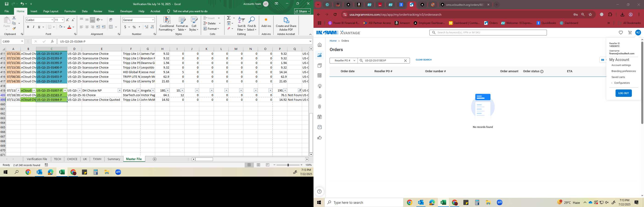
Task: Open the File menu in Excel
Action: coord(7,11)
